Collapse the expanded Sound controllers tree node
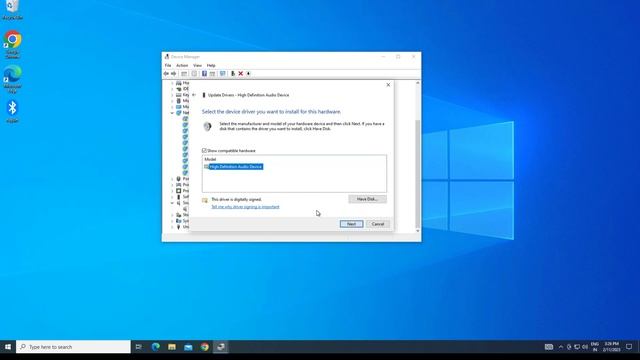The image size is (640, 360). pos(172,203)
